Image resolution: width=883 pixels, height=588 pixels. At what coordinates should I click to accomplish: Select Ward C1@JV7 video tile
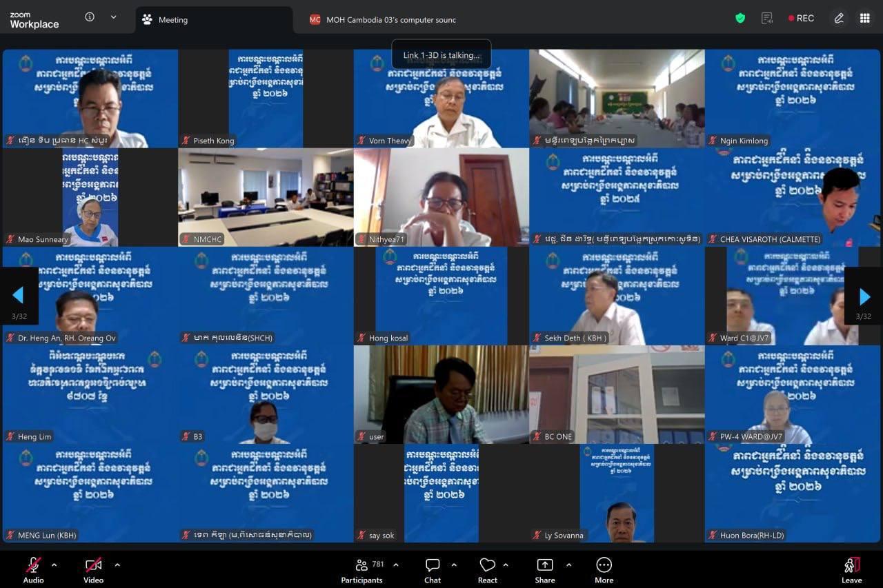[x=793, y=296]
